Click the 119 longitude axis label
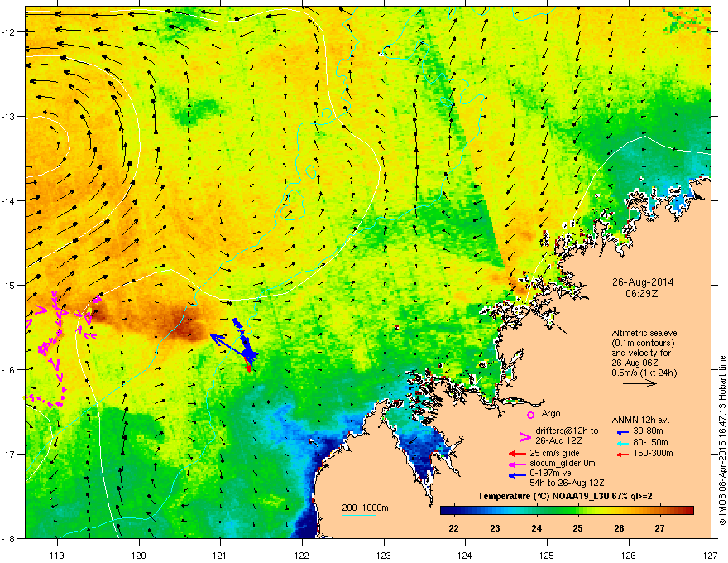Viewport: 728px width, 563px height. click(57, 555)
